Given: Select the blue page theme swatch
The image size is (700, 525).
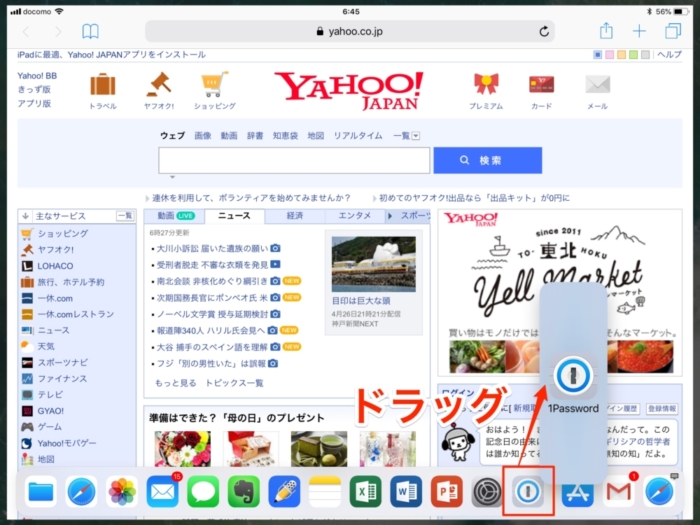Looking at the screenshot, I should tap(597, 54).
